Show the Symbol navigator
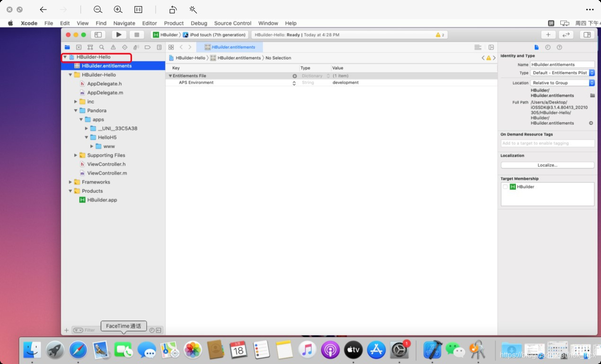601x364 pixels. point(90,47)
